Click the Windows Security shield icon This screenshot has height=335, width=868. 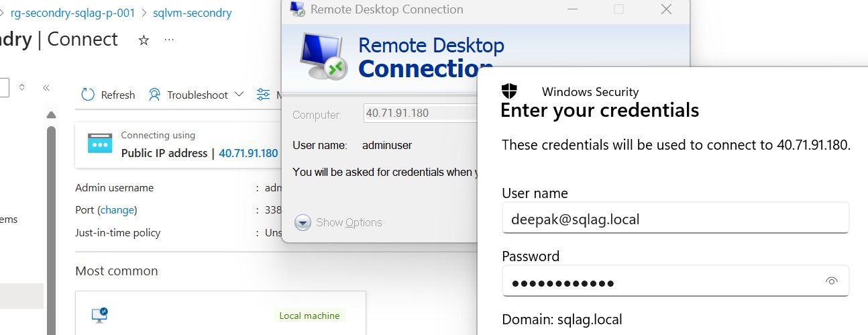509,92
